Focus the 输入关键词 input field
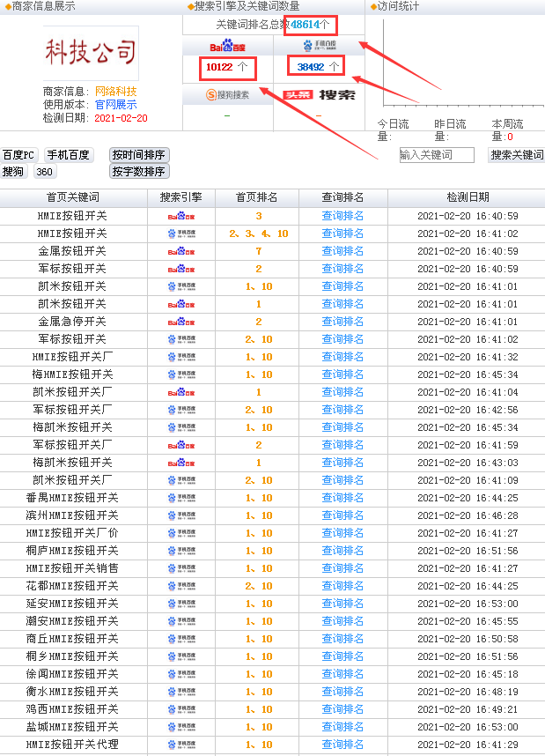The height and width of the screenshot is (756, 545). click(437, 155)
